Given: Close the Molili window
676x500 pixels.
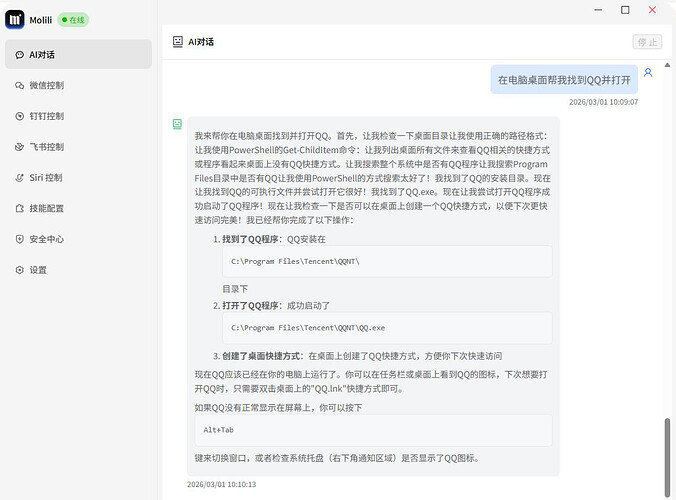Looking at the screenshot, I should (652, 10).
